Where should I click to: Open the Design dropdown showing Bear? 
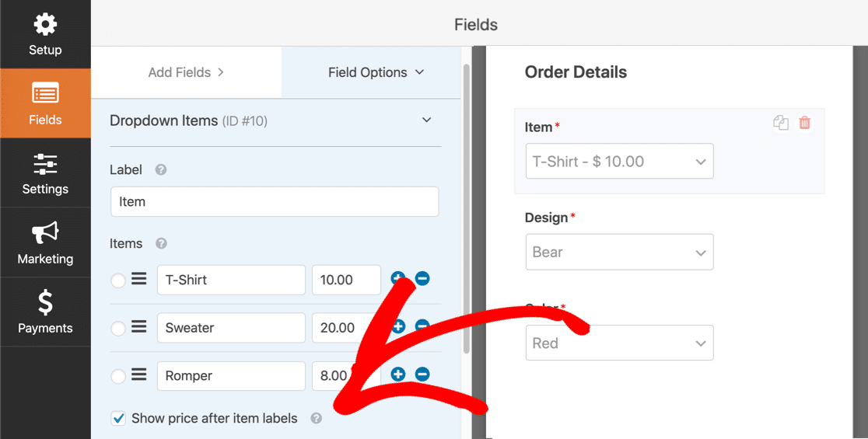pyautogui.click(x=619, y=252)
